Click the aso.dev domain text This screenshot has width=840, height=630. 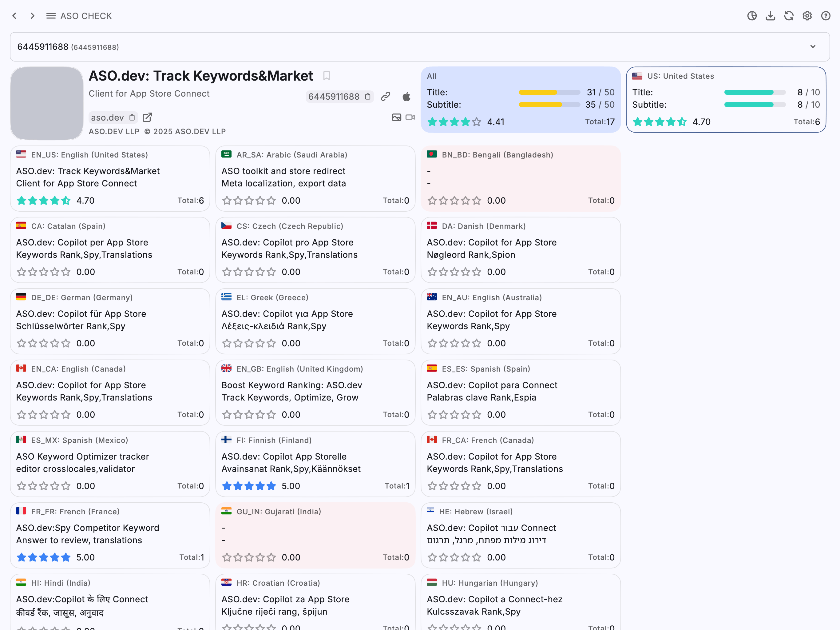coord(108,118)
